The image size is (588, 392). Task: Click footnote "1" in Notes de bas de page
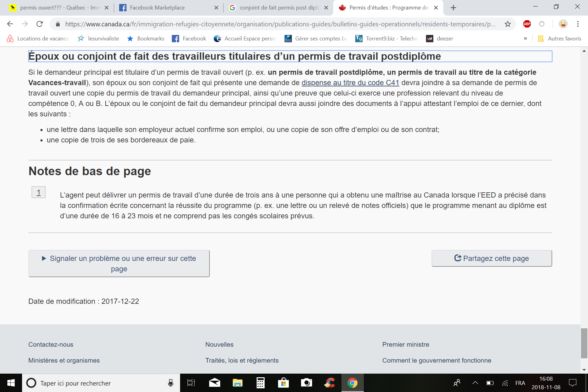click(38, 192)
